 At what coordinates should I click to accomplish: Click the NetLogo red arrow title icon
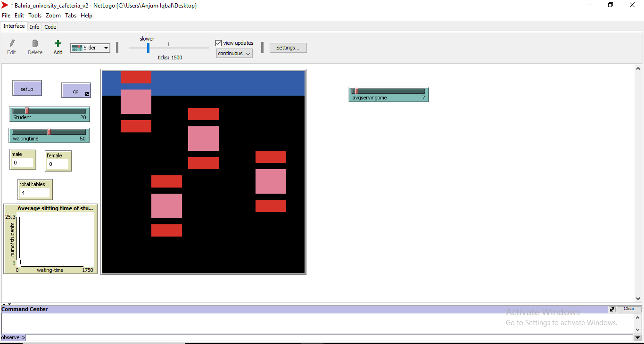point(5,5)
